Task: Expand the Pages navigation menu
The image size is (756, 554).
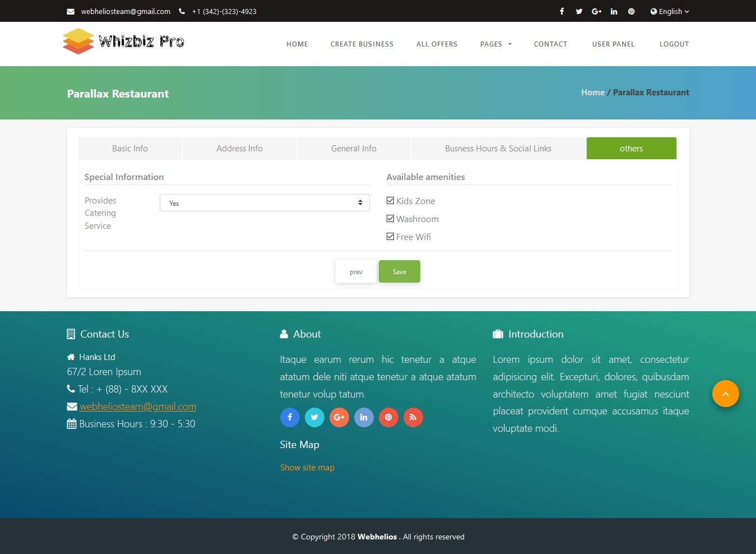Action: pyautogui.click(x=495, y=44)
